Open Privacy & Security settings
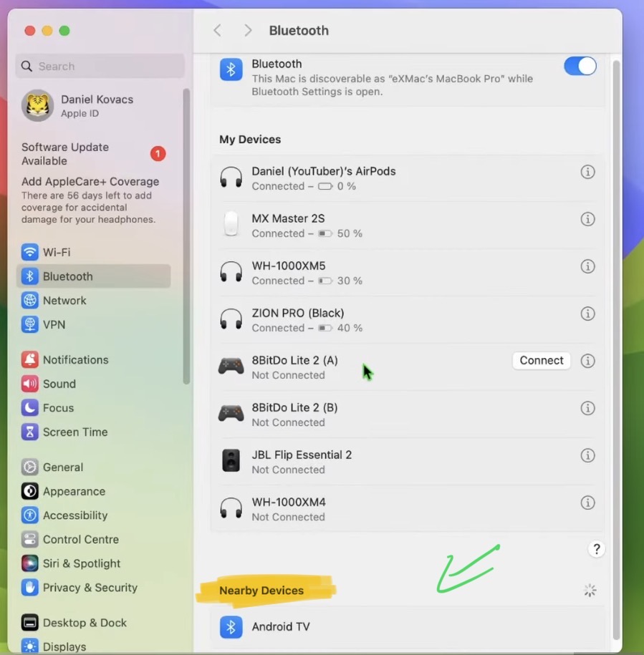The width and height of the screenshot is (644, 655). pyautogui.click(x=90, y=588)
